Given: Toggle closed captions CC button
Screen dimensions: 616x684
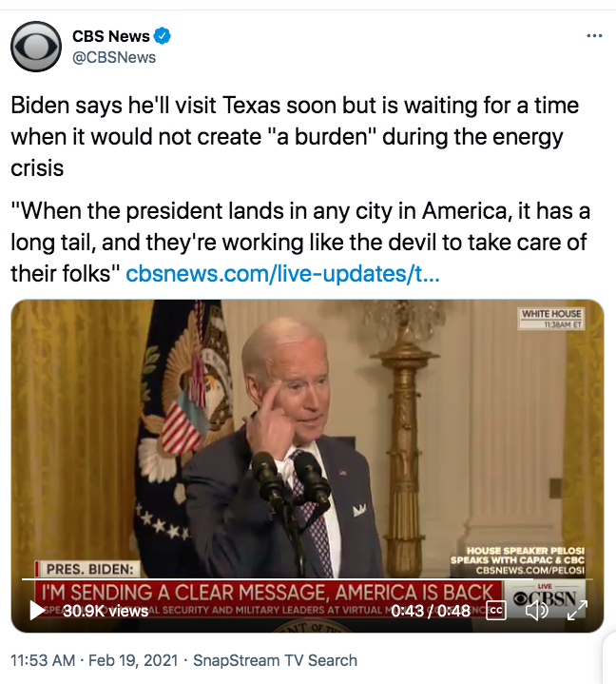Looking at the screenshot, I should 496,611.
